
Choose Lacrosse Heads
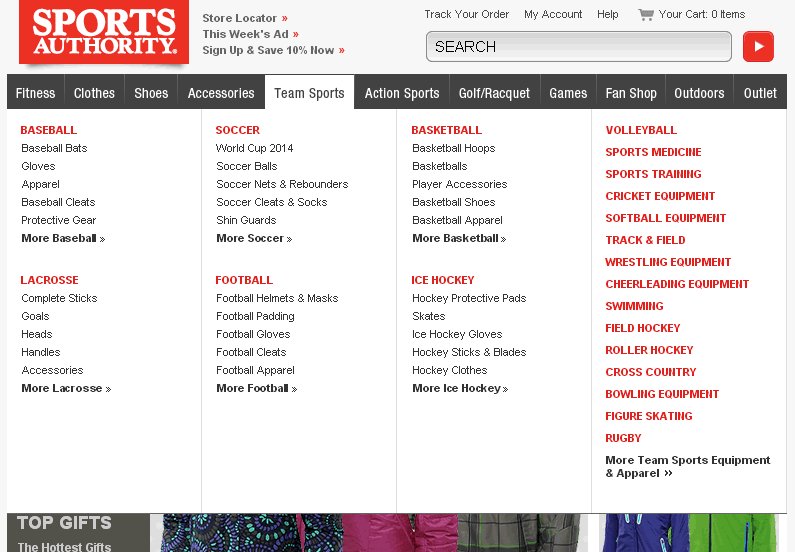point(37,335)
